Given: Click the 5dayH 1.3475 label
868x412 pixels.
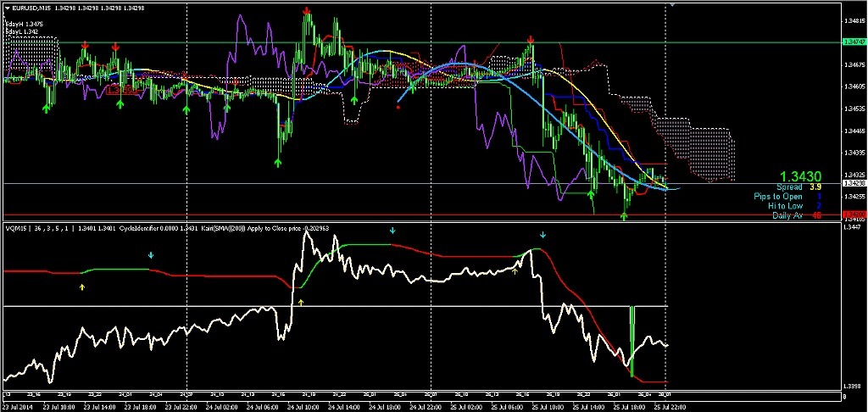Looking at the screenshot, I should pos(23,25).
